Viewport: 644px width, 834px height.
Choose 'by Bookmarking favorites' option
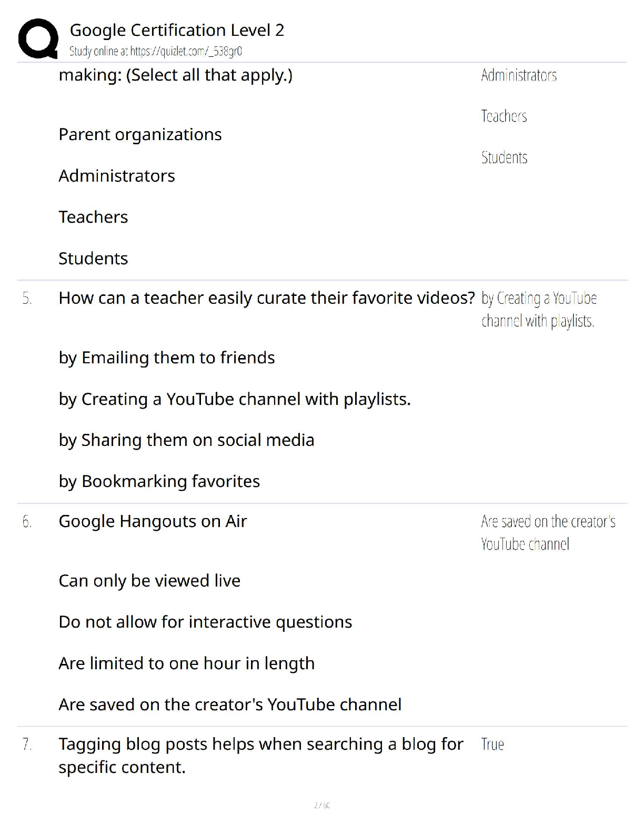pyautogui.click(x=159, y=481)
